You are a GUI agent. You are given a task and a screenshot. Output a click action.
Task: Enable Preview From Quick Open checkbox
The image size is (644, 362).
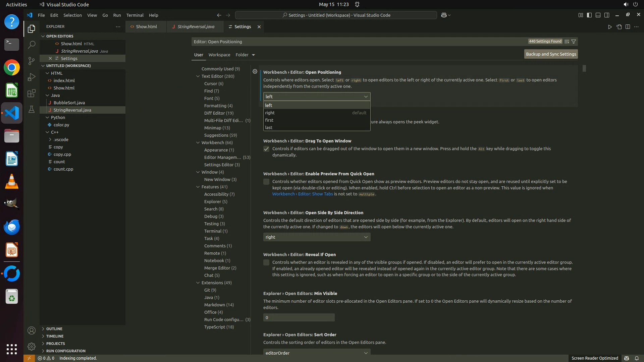(266, 182)
